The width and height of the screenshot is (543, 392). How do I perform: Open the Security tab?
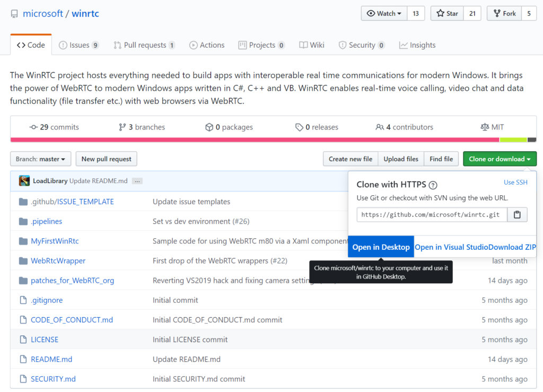[362, 45]
